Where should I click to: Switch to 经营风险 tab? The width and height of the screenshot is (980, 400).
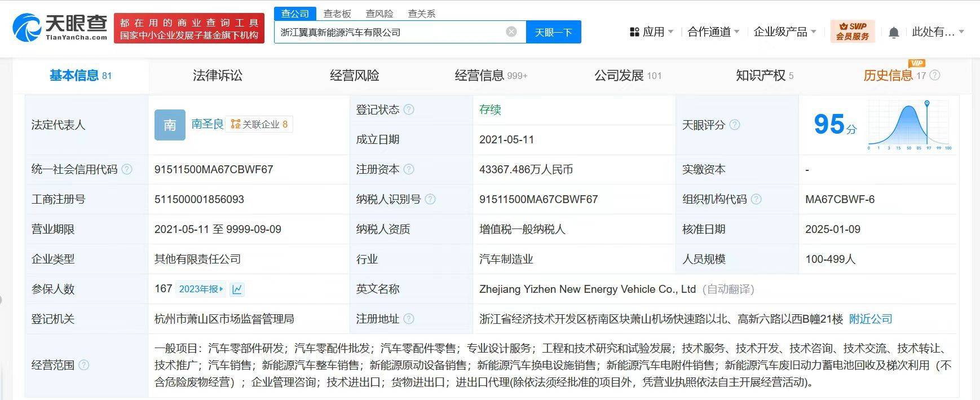point(355,75)
